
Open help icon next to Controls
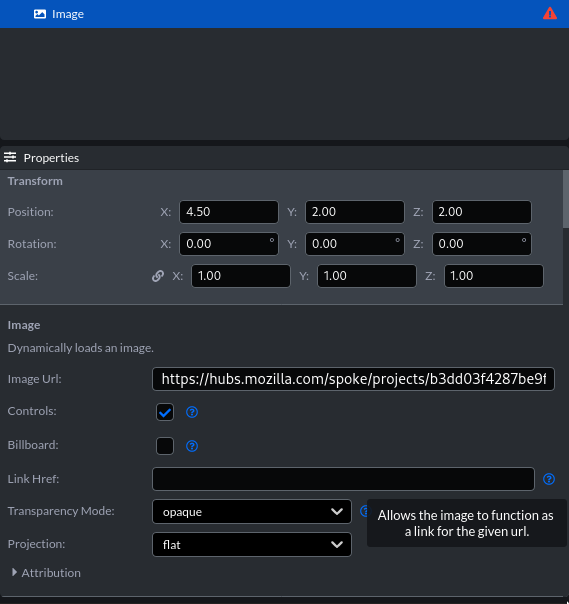tap(192, 412)
